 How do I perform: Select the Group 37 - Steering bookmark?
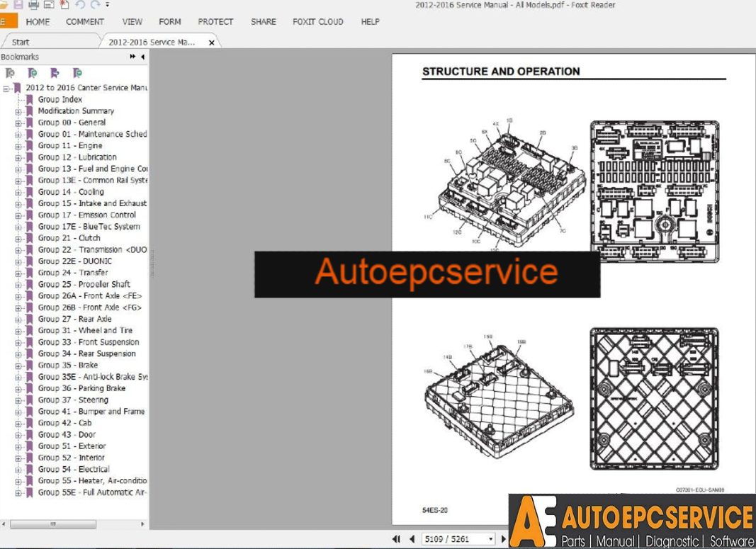point(73,400)
